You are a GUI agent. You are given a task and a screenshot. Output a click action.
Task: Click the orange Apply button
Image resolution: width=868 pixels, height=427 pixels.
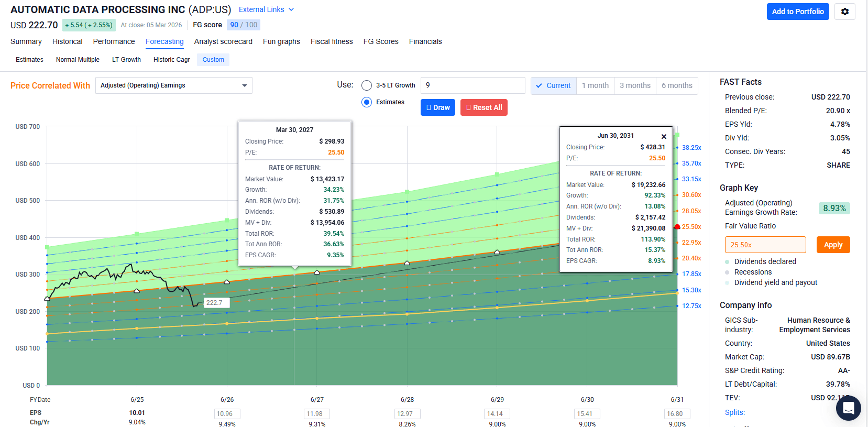point(833,245)
